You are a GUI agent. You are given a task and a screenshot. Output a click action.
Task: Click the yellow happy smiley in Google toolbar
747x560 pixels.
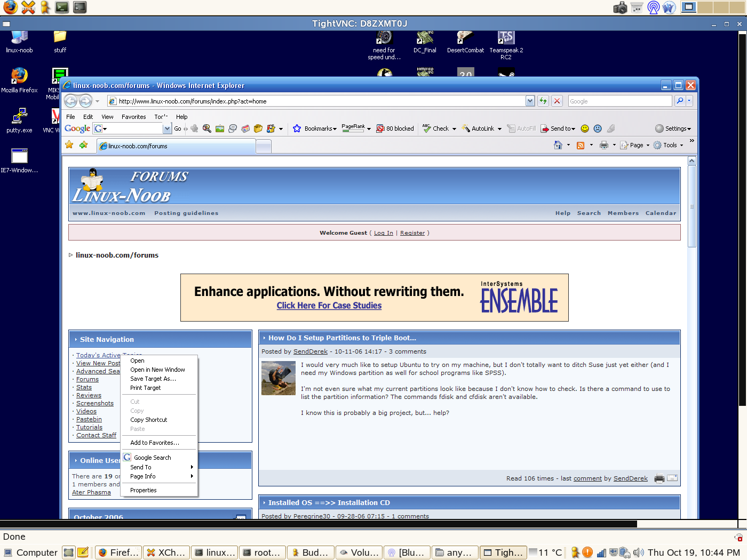(585, 129)
